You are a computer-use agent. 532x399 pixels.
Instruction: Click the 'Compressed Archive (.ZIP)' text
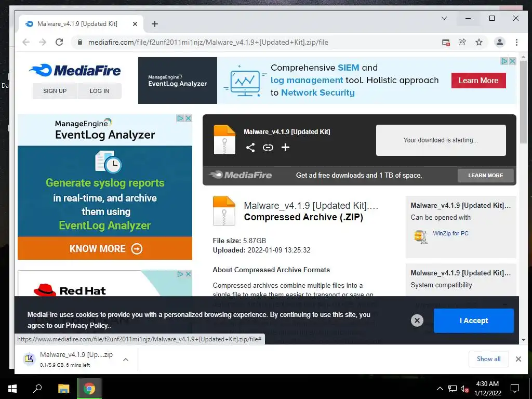click(x=303, y=217)
